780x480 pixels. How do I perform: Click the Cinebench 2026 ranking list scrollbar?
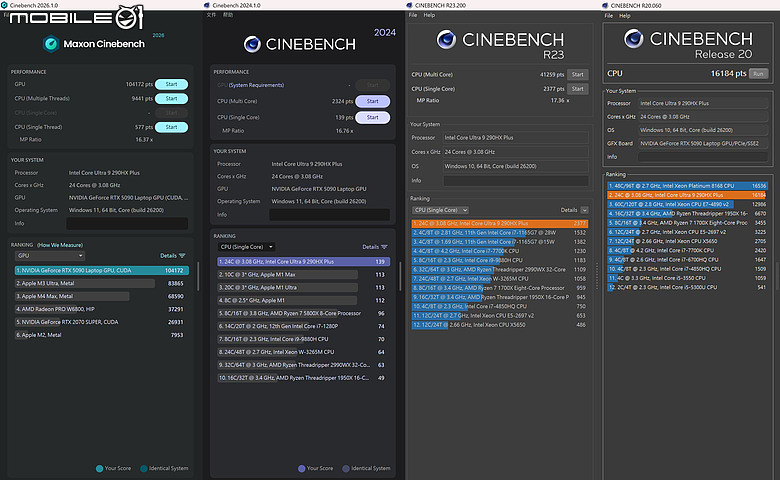(198, 276)
